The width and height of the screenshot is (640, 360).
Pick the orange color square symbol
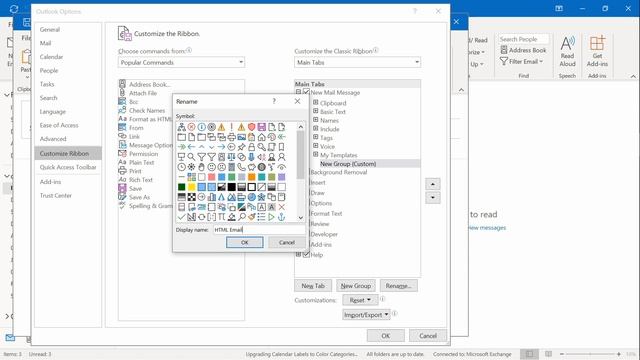pyautogui.click(x=251, y=177)
